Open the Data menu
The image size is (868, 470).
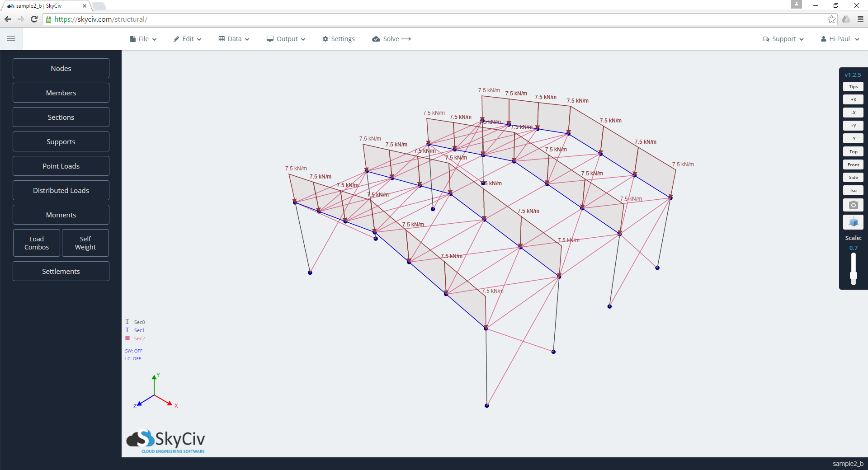coord(234,39)
